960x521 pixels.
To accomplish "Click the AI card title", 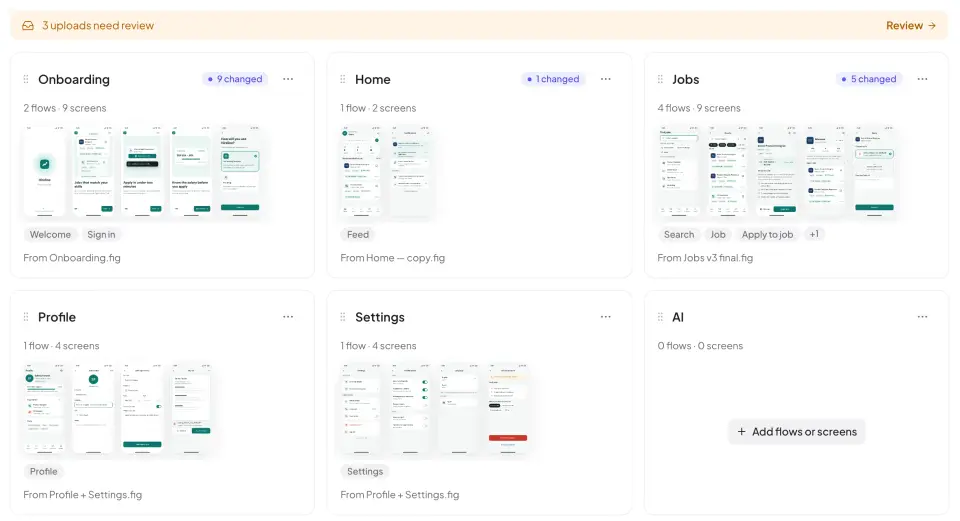I will (678, 317).
